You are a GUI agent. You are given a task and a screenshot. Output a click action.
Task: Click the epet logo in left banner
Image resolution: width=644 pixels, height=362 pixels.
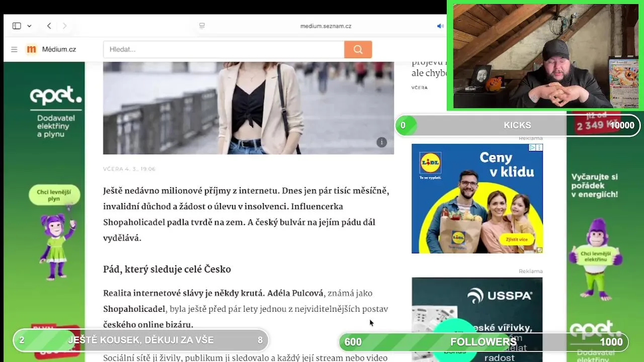pos(55,96)
